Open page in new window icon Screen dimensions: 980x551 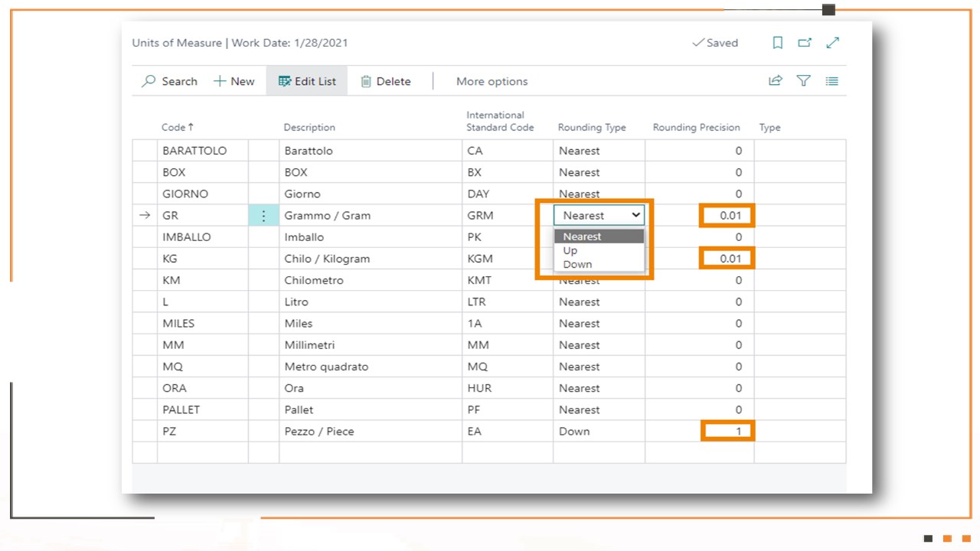(x=805, y=43)
